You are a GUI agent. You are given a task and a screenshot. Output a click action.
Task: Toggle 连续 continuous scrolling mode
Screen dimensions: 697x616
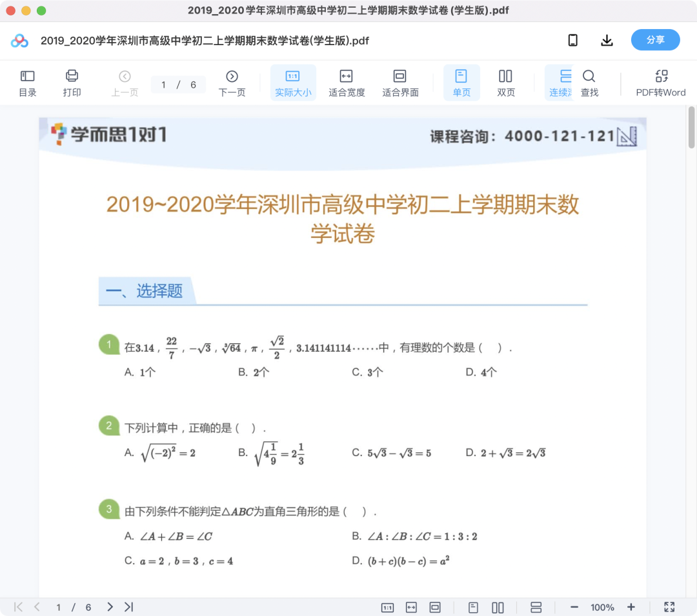pos(560,83)
